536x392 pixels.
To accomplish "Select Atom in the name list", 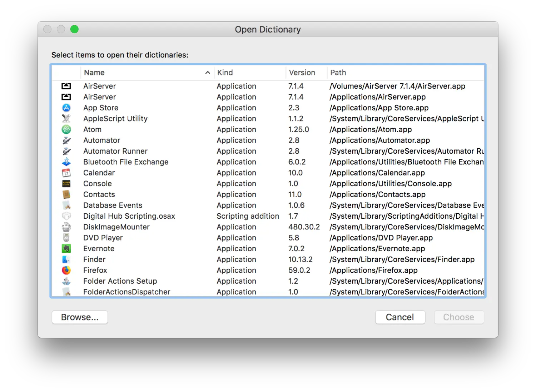I will point(92,129).
